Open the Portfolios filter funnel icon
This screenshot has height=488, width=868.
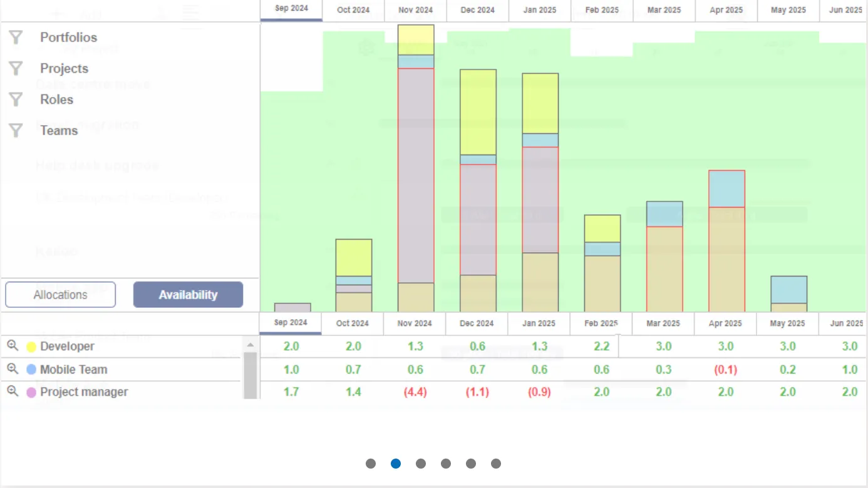16,38
